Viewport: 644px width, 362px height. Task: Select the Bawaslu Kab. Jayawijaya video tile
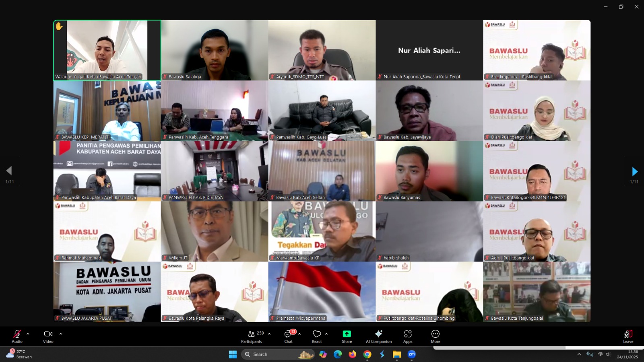429,111
